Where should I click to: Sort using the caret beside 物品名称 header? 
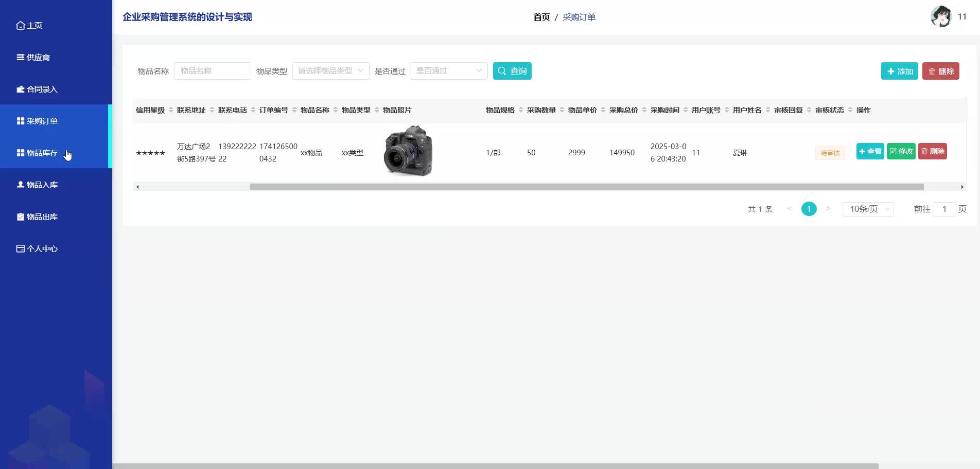coord(336,110)
